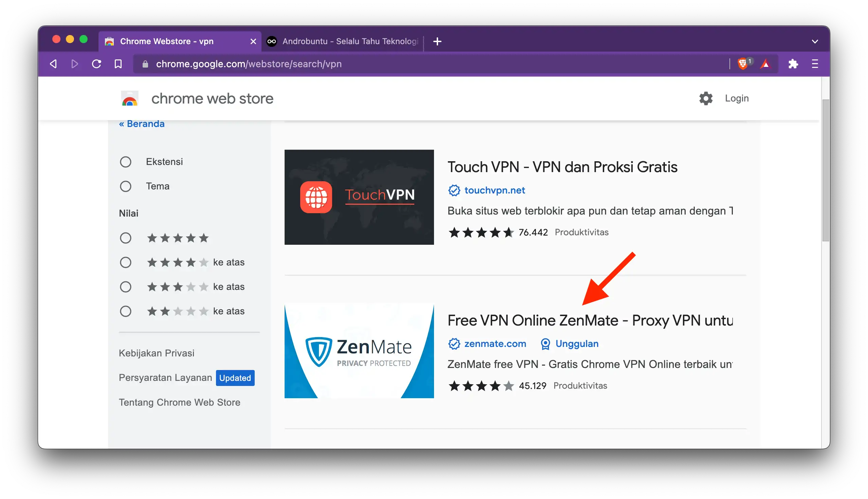868x499 pixels.
Task: Switch to the Androbuntu tab
Action: tap(343, 41)
